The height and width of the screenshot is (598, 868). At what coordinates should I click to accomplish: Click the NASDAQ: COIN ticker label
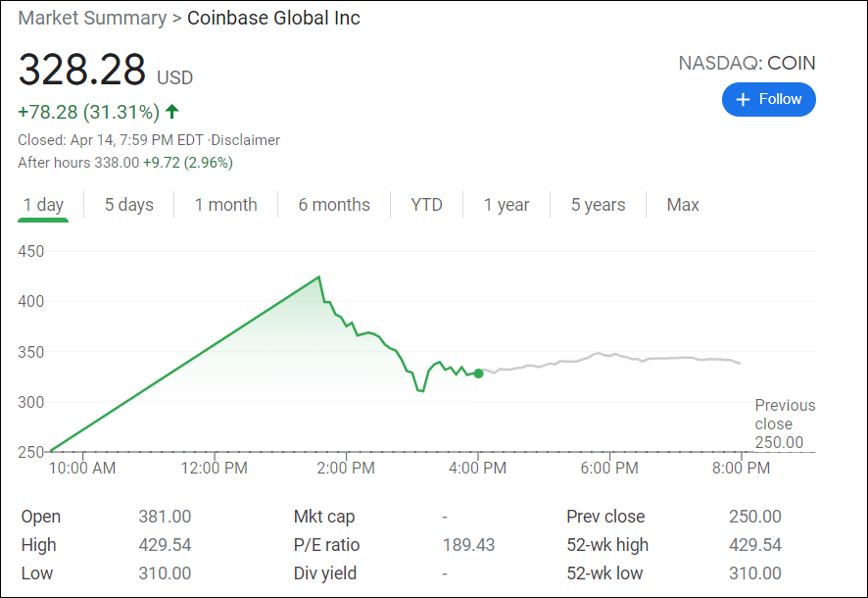tap(747, 64)
